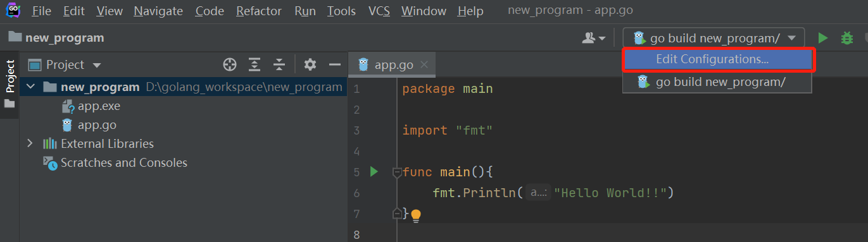Expand all items in Project panel

255,64
